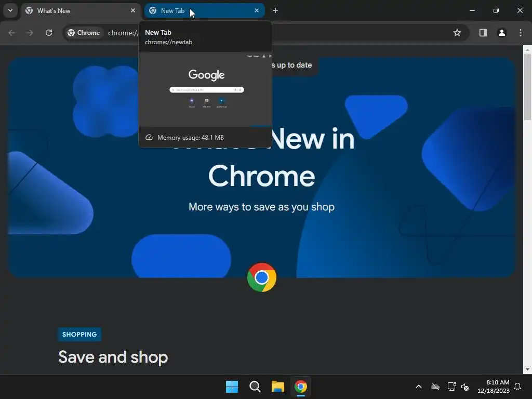Viewport: 532px width, 399px height.
Task: Click More ways to save as you shop
Action: pyautogui.click(x=262, y=207)
